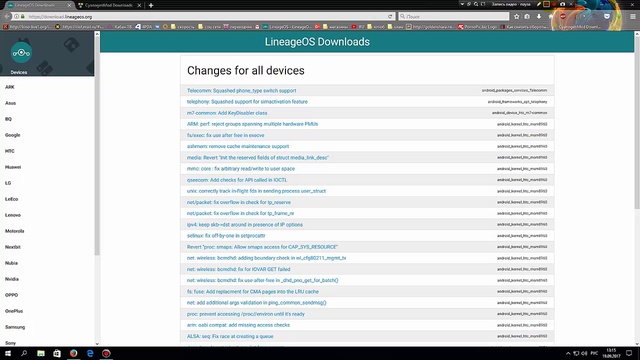The width and height of the screenshot is (640, 360).
Task: Click the taskbar clock and date
Action: pyautogui.click(x=611, y=353)
